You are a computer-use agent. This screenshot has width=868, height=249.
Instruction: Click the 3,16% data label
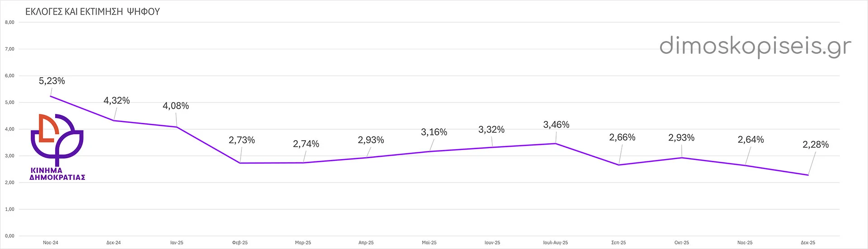434,132
